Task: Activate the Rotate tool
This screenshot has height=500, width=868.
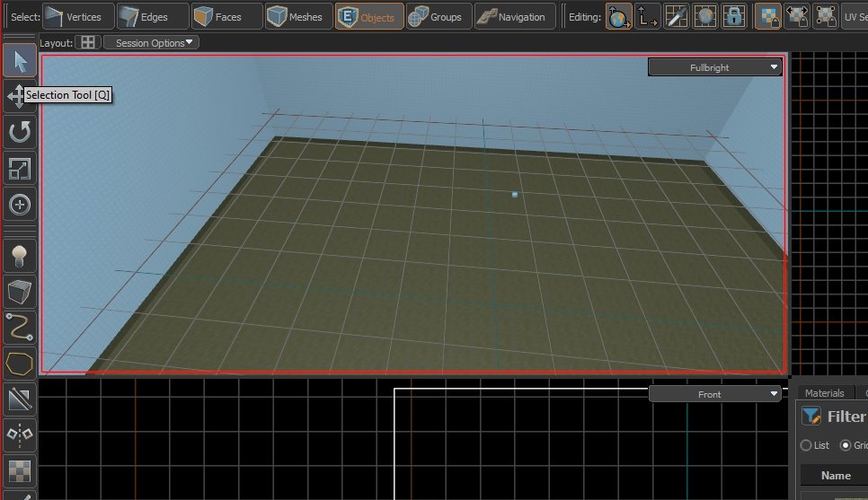Action: 20,133
